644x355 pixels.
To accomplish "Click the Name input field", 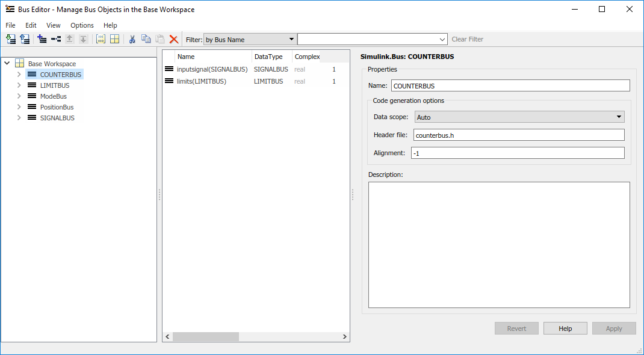I will [510, 85].
